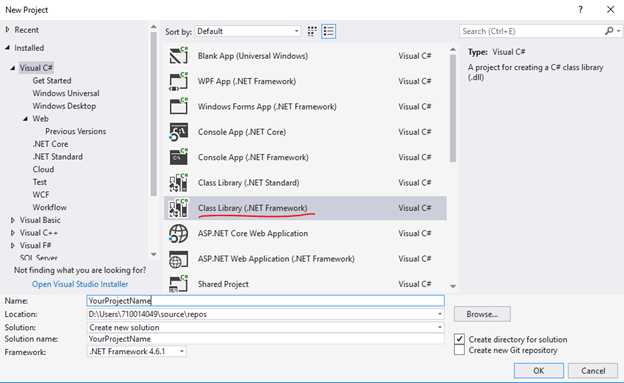Open the Location path dropdown
The width and height of the screenshot is (624, 383).
439,314
